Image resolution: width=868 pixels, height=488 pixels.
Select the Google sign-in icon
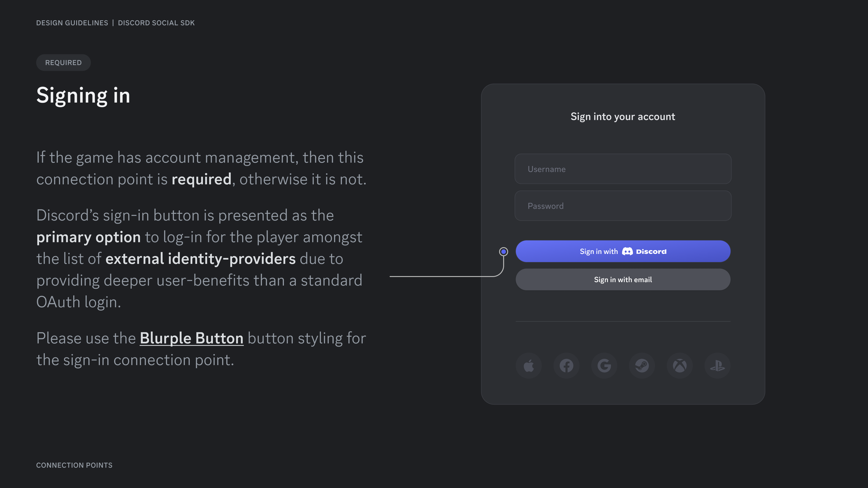pos(604,365)
